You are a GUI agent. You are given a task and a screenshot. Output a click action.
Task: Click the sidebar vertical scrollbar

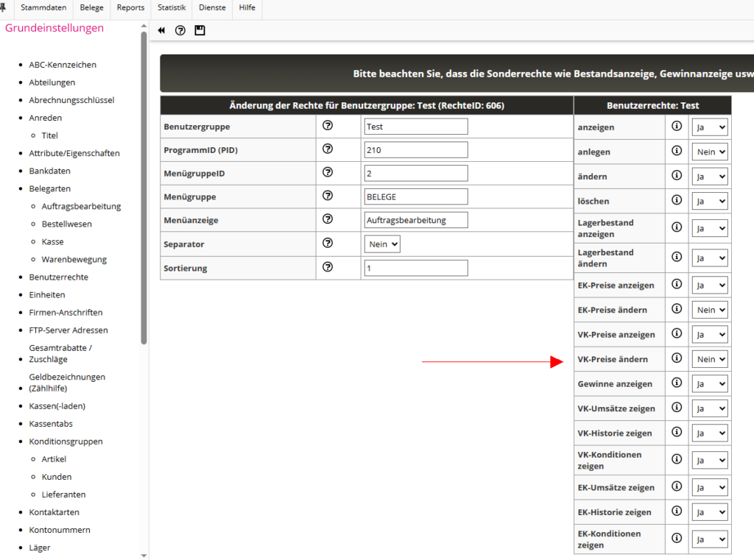(x=144, y=188)
